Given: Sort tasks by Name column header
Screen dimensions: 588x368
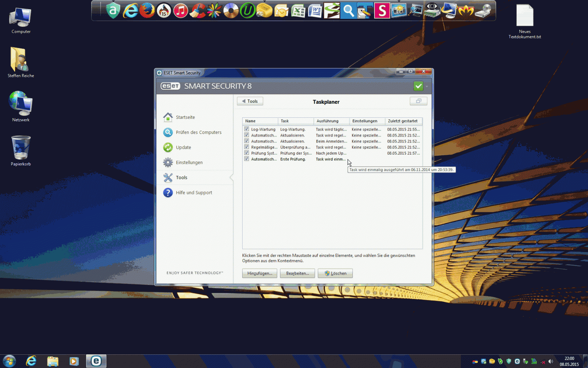Looking at the screenshot, I should click(x=260, y=121).
